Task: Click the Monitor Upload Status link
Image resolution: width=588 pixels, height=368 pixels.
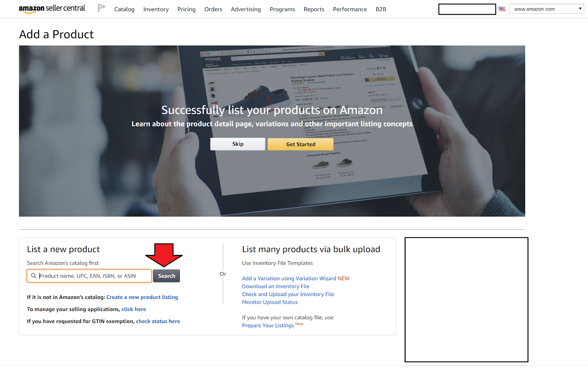Action: pyautogui.click(x=270, y=302)
